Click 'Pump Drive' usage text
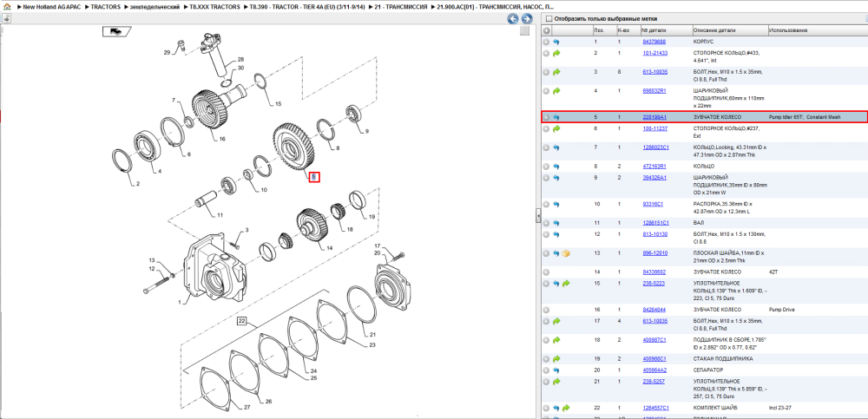 pos(782,310)
